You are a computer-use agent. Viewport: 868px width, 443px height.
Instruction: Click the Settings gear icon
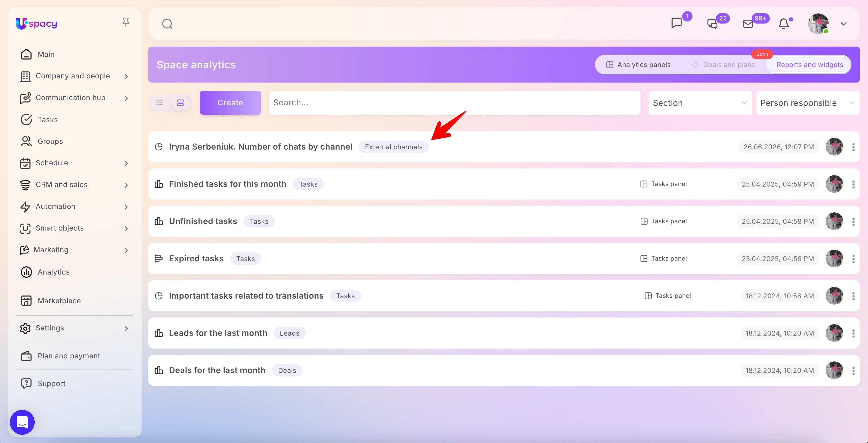(x=25, y=328)
